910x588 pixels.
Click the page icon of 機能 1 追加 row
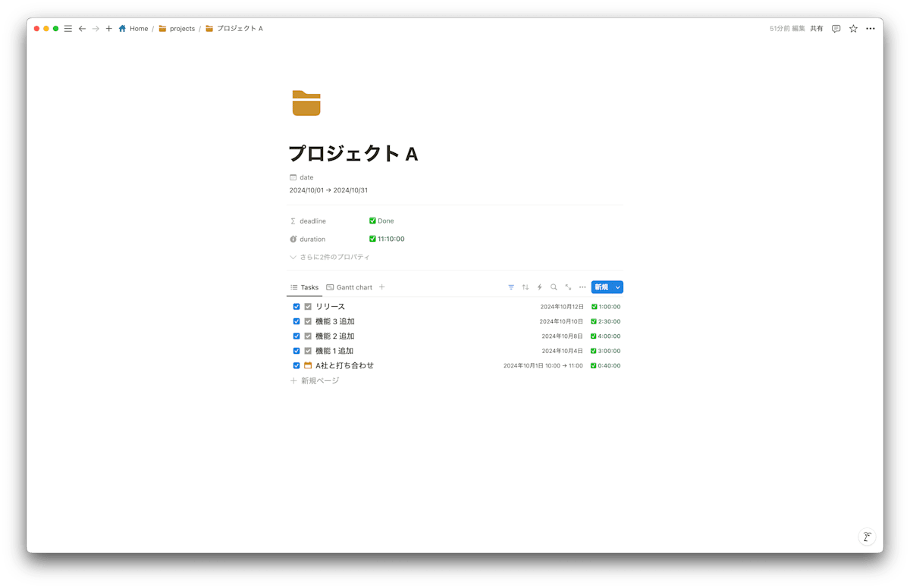click(x=308, y=351)
